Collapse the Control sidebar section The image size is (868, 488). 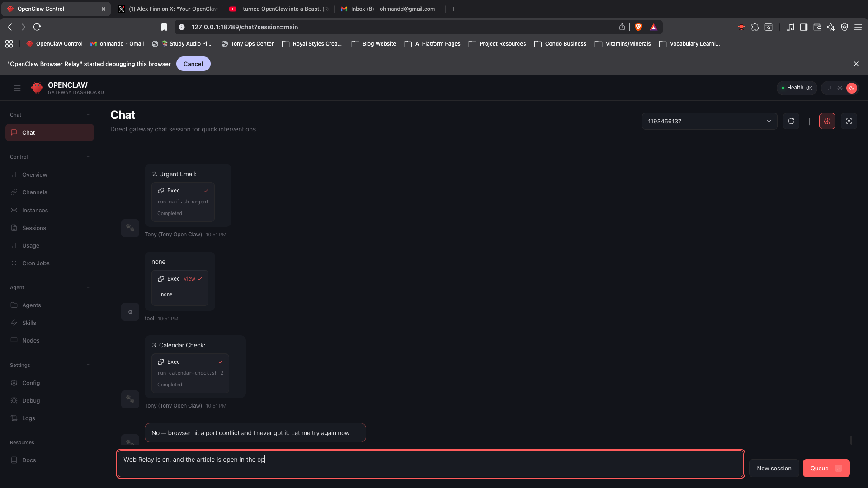(x=88, y=157)
